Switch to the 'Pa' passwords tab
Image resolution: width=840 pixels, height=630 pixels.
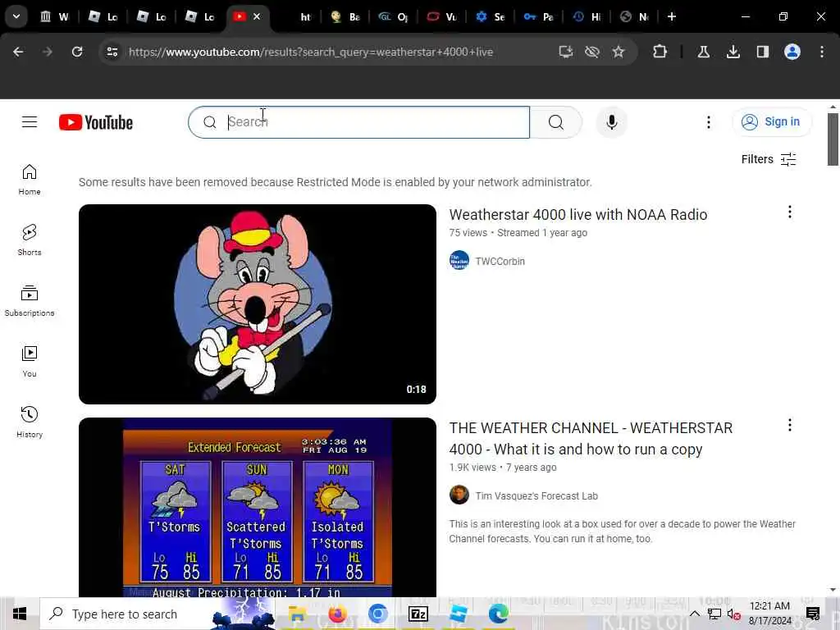[538, 16]
